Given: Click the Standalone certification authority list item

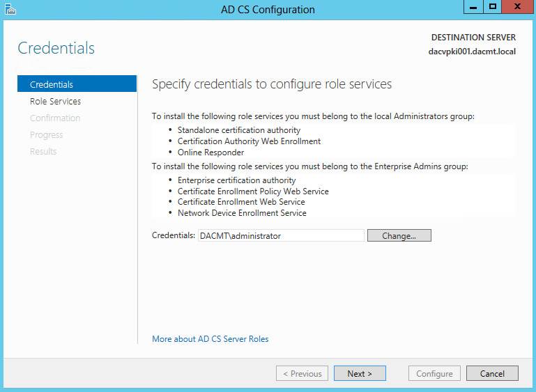Looking at the screenshot, I should tap(239, 130).
